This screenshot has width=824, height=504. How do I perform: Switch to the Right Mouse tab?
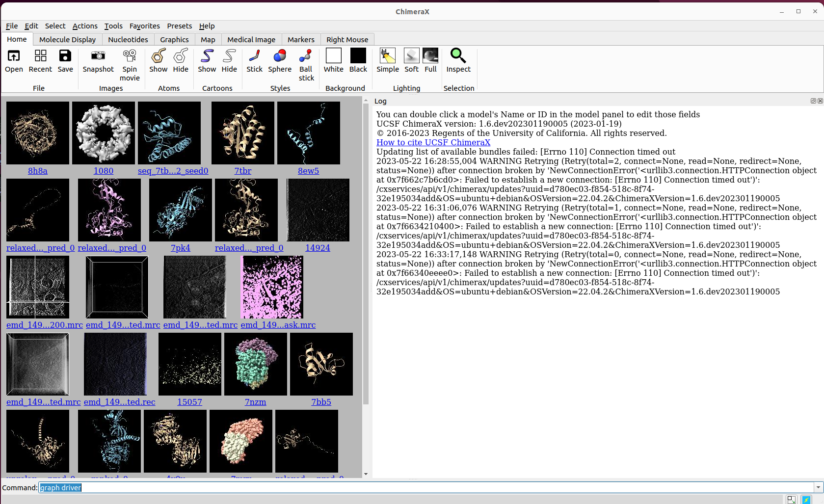347,40
